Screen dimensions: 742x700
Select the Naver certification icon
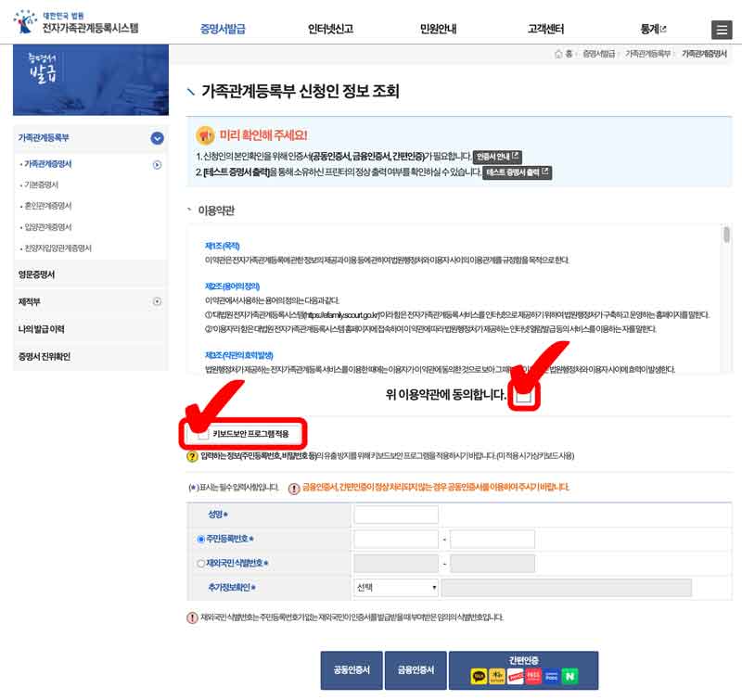coord(569,678)
